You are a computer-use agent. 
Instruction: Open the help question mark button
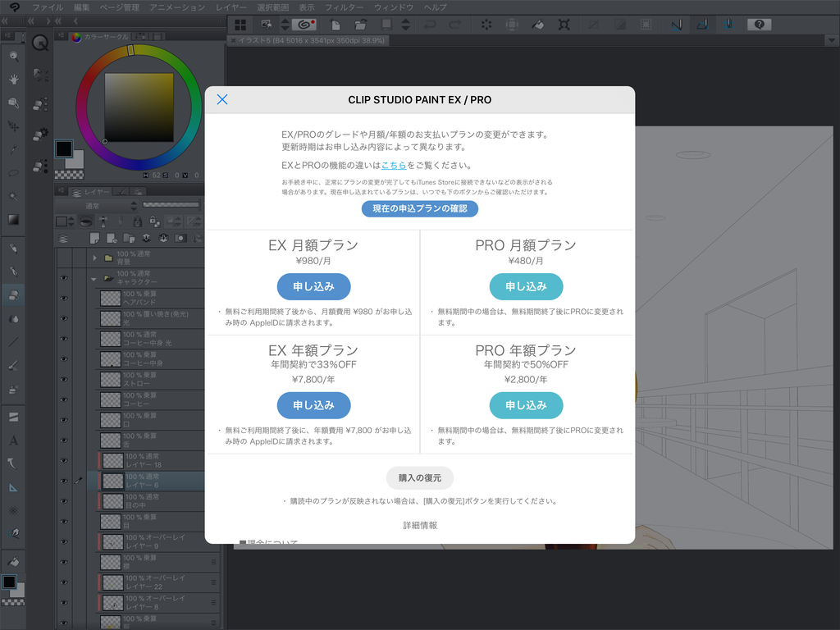tap(759, 25)
